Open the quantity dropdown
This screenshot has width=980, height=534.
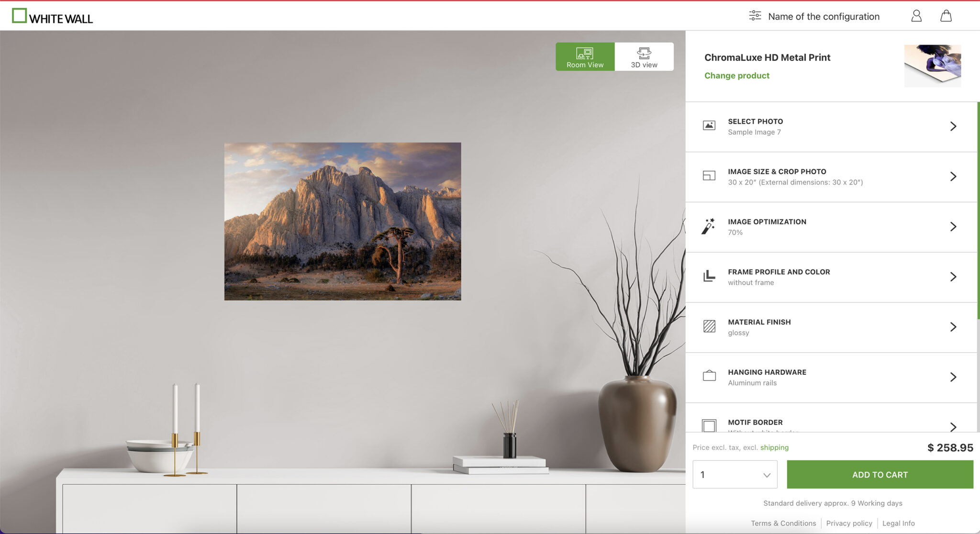735,475
